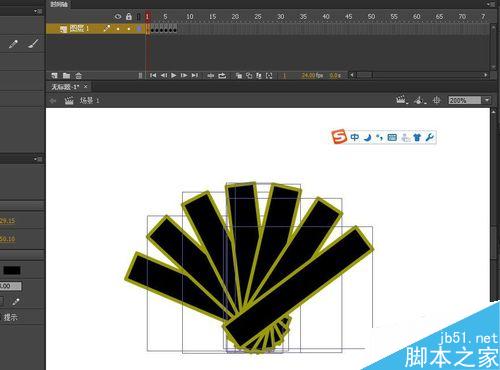The width and height of the screenshot is (500, 370).
Task: Close the 无标题-1 document tab
Action: [x=86, y=87]
